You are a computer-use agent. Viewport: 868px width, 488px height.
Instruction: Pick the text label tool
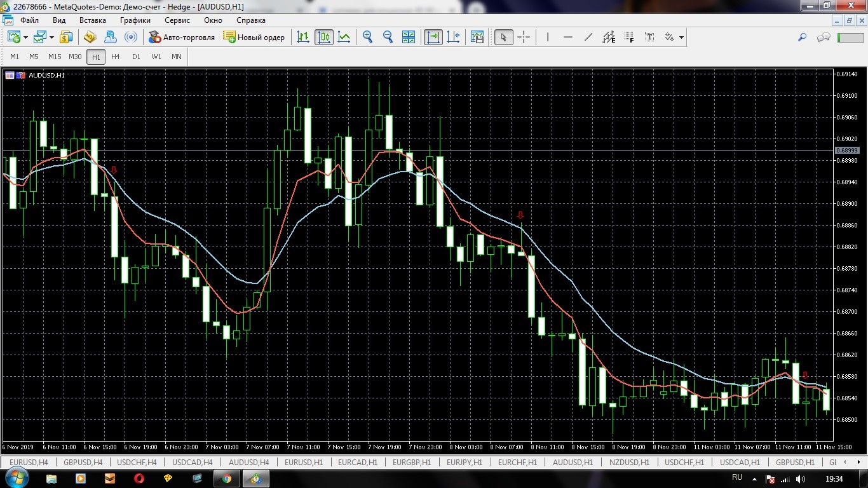[649, 37]
